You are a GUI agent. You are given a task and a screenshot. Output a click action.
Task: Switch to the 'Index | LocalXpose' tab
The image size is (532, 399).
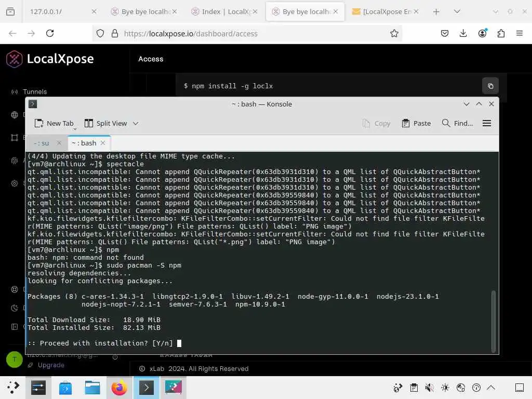tap(224, 11)
